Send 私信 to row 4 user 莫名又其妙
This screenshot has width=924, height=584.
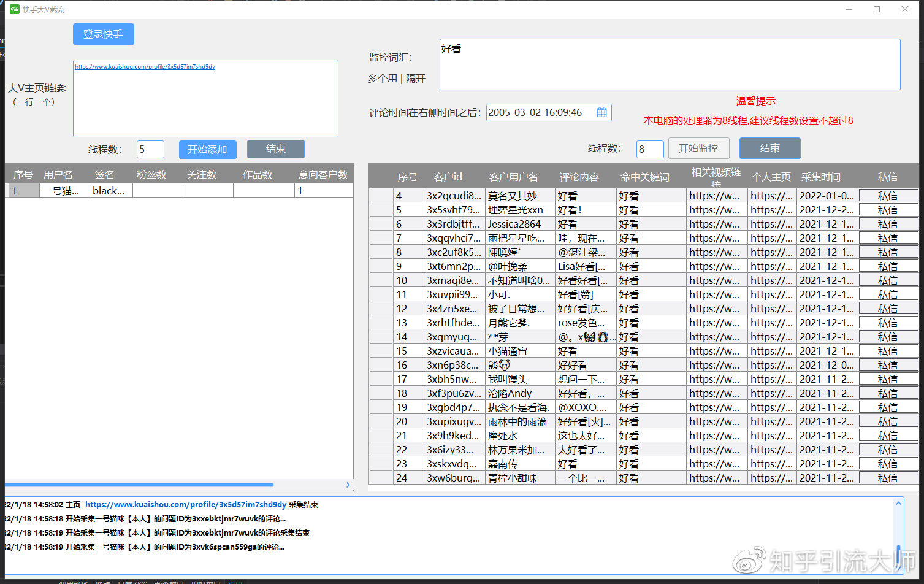(x=888, y=196)
